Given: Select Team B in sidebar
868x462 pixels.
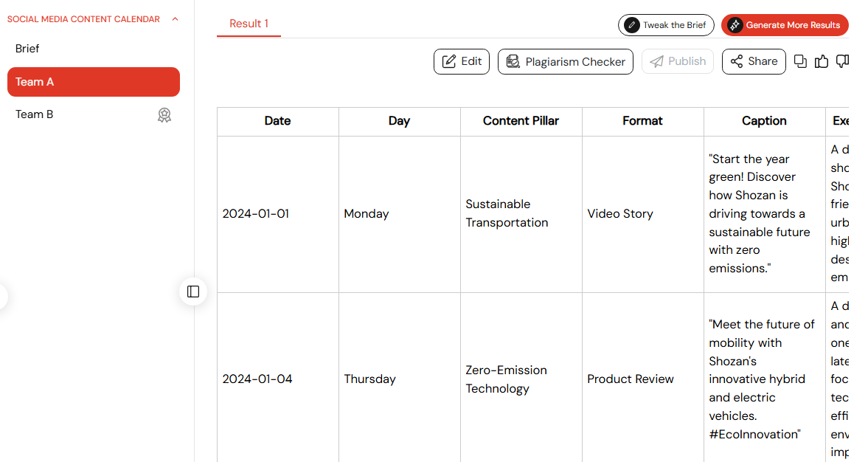Looking at the screenshot, I should pyautogui.click(x=35, y=114).
